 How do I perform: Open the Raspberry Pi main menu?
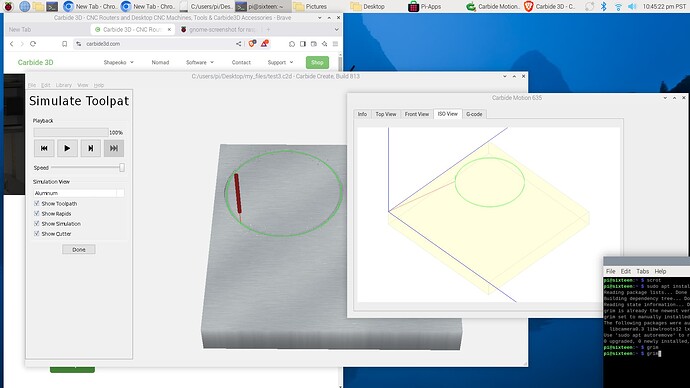[x=8, y=6]
